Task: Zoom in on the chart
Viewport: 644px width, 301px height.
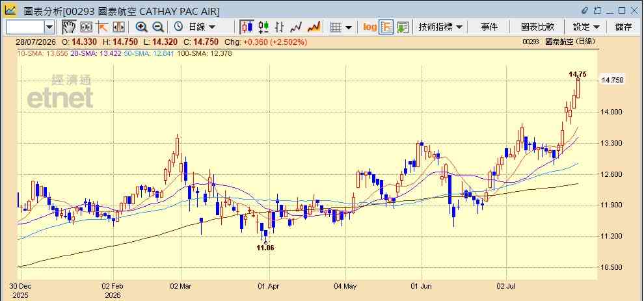Action: click(141, 27)
